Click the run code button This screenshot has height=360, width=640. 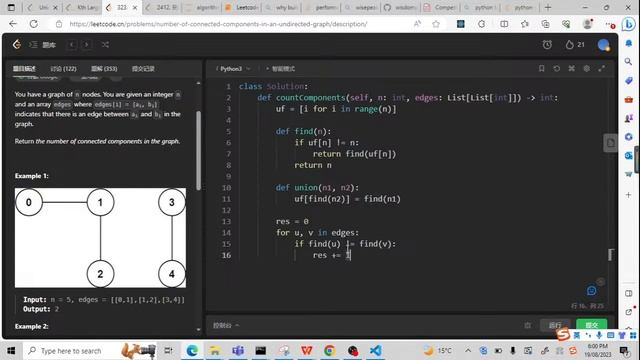pyautogui.click(x=555, y=325)
